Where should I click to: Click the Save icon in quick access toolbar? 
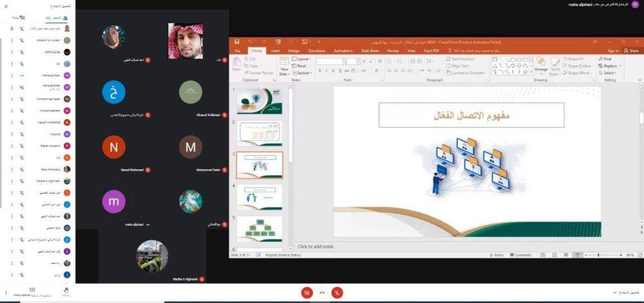tap(237, 42)
